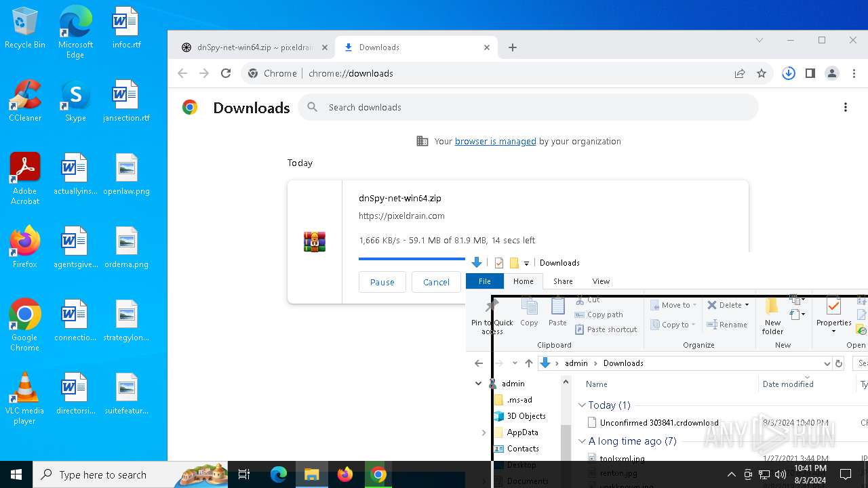
Task: Toggle the Chrome side panel
Action: point(810,73)
